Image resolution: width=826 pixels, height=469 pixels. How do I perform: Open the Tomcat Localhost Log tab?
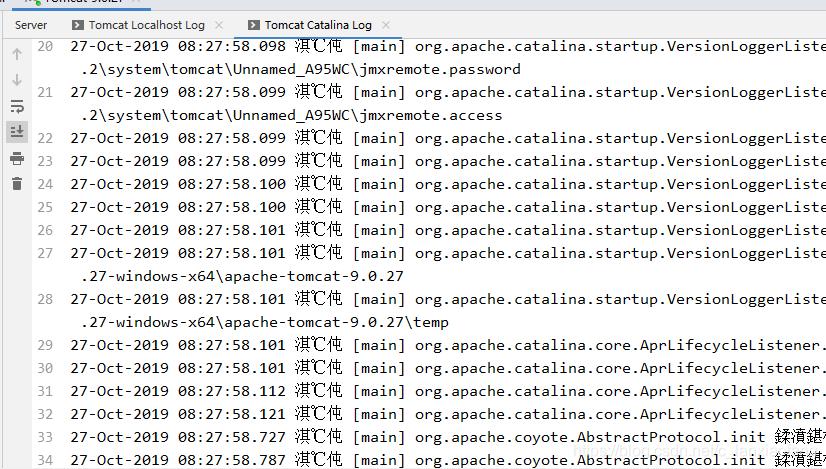pos(146,25)
